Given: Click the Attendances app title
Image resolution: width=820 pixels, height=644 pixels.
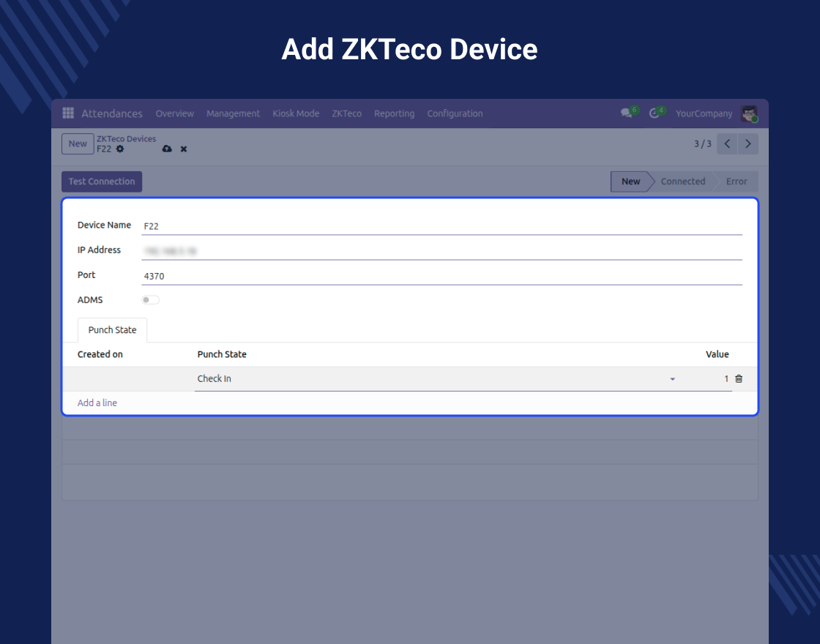Looking at the screenshot, I should 112,113.
